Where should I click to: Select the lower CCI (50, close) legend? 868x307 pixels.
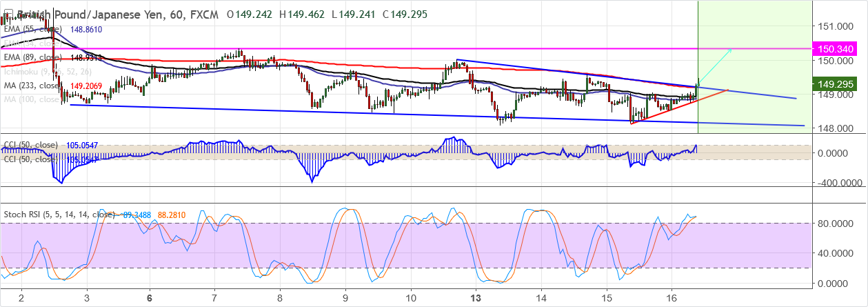coord(30,159)
